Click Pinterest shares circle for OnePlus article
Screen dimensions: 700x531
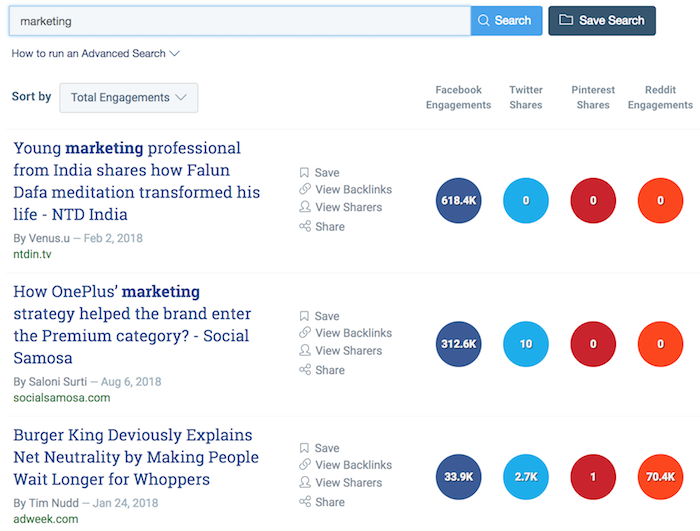click(593, 344)
